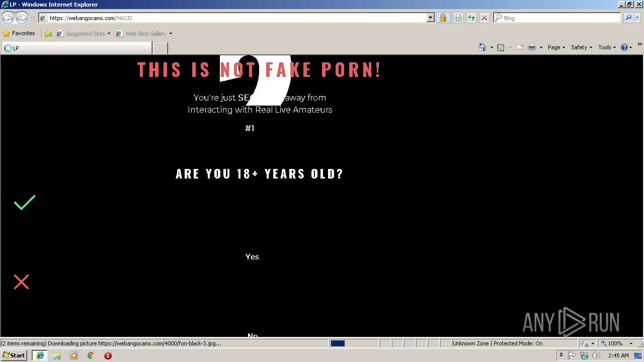Image resolution: width=644 pixels, height=362 pixels.
Task: Open the recent pages dropdown arrow
Action: tap(33, 18)
